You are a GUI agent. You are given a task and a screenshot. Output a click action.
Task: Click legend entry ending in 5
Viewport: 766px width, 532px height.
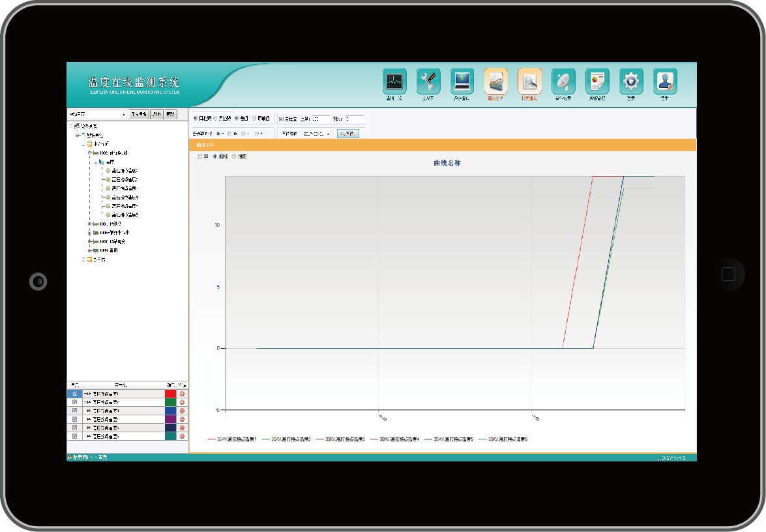pyautogui.click(x=449, y=439)
